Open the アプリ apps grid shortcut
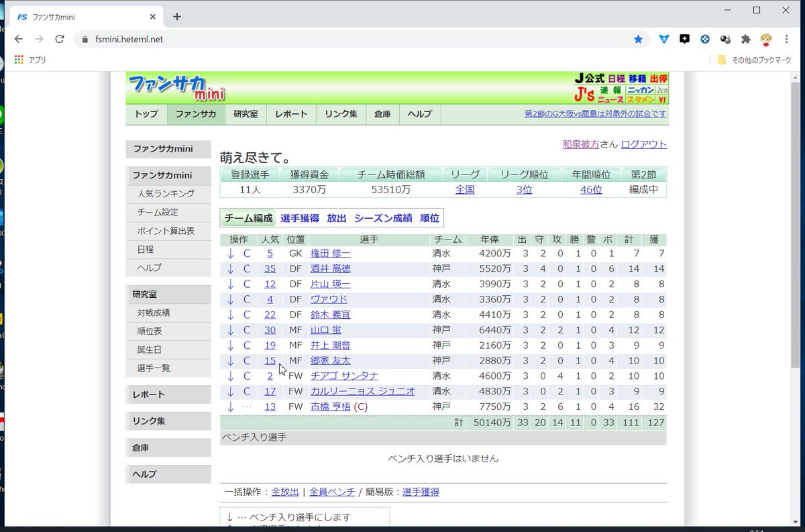The image size is (805, 532). tap(30, 60)
